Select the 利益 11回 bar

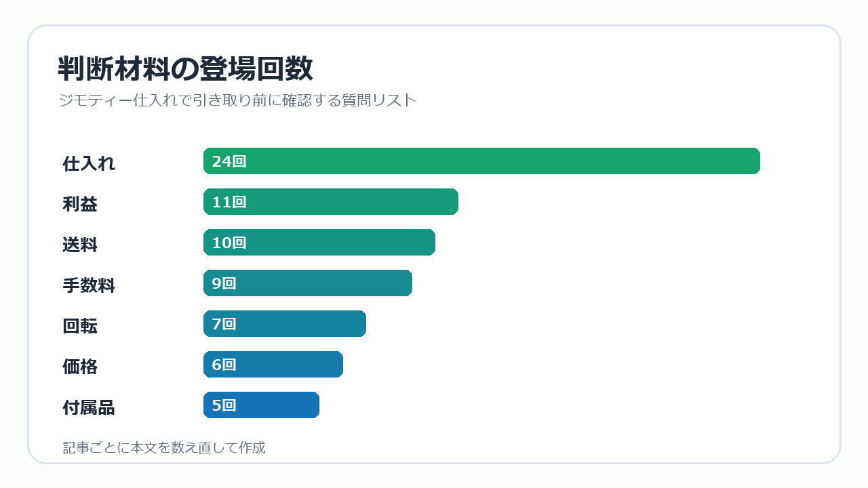(x=331, y=202)
